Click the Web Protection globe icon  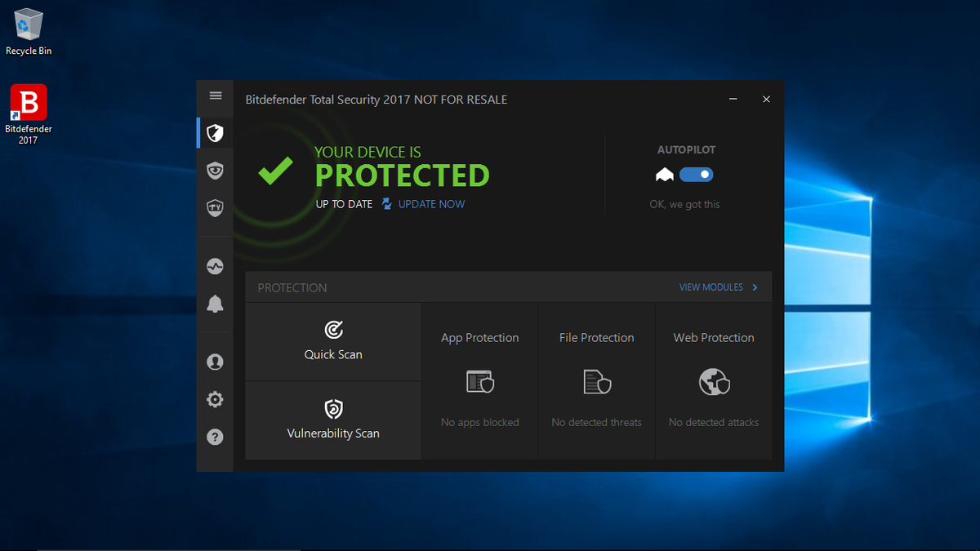coord(714,381)
